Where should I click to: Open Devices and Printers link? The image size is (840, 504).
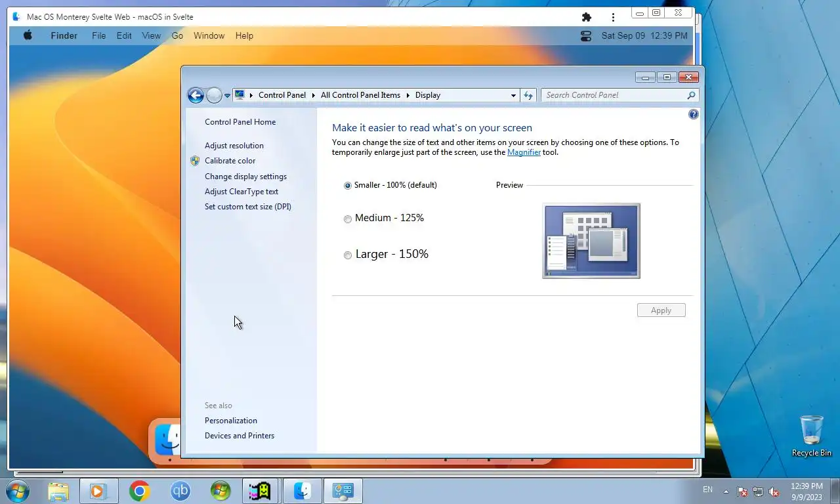tap(240, 436)
